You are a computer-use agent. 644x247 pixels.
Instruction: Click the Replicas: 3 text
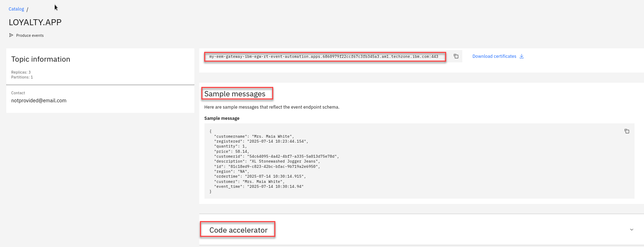(x=21, y=72)
